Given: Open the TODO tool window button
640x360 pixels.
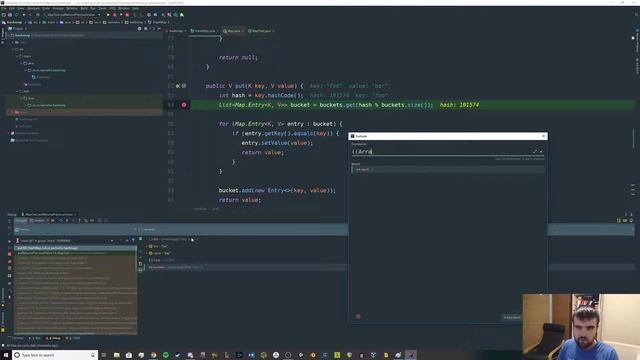Looking at the screenshot, I should tap(73, 338).
